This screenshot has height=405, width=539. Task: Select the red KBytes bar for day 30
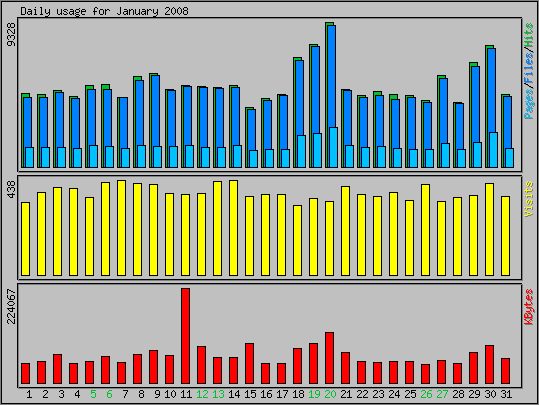[490, 364]
